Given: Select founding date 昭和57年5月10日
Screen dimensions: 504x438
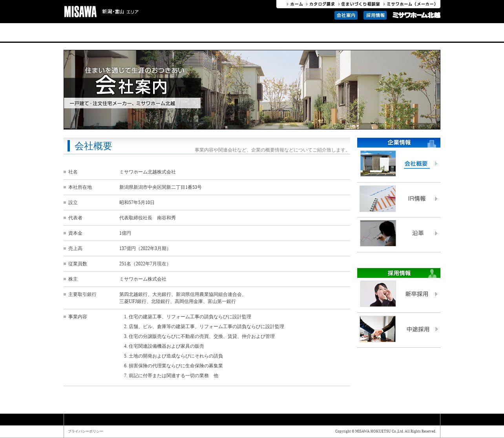Looking at the screenshot, I should [137, 203].
